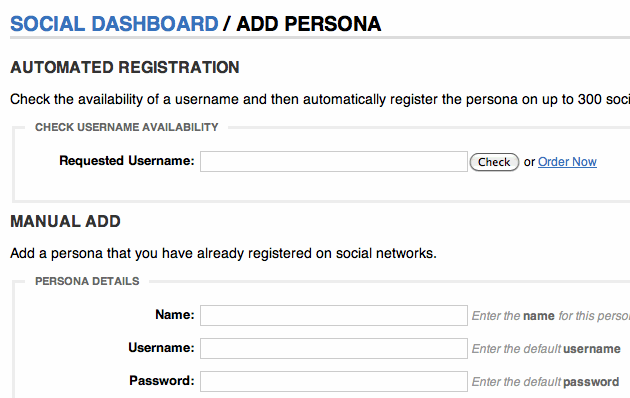Viewport: 630px width, 398px height.
Task: Click the Add Persona page title
Action: pyautogui.click(x=309, y=24)
